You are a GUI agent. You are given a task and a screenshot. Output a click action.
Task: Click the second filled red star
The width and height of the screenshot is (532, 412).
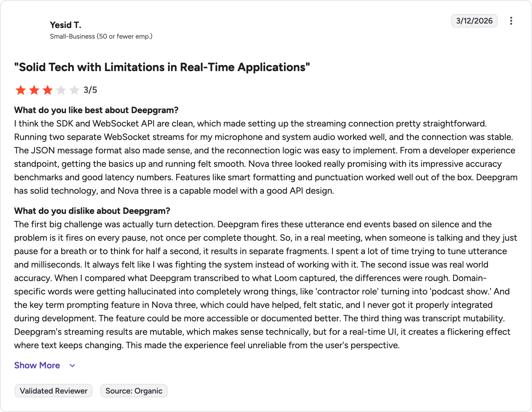tap(34, 90)
